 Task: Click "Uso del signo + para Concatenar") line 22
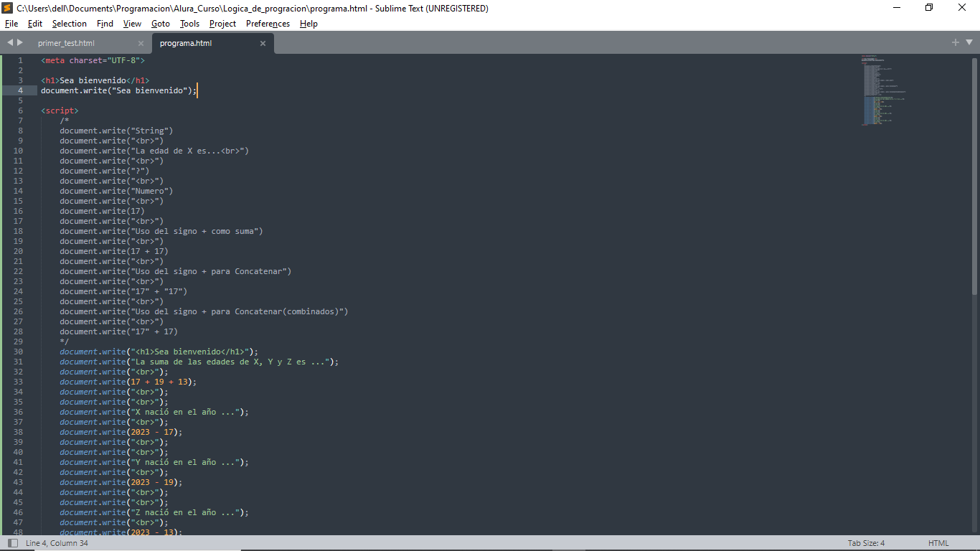tap(175, 271)
